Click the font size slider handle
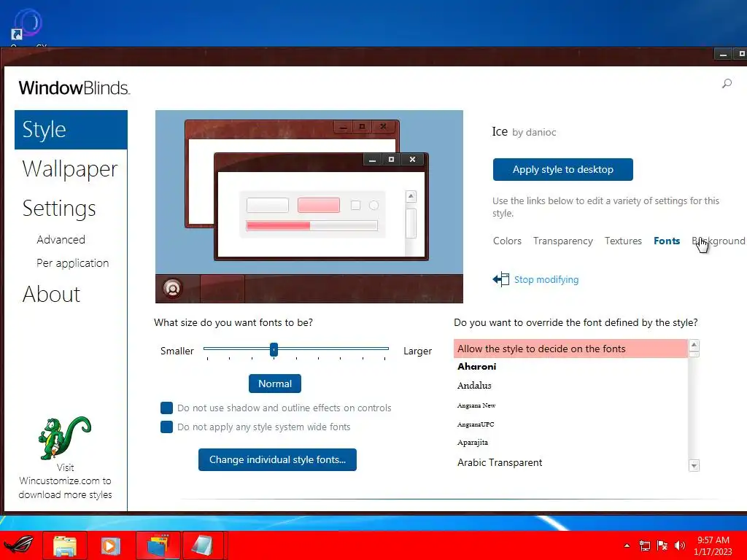The image size is (747, 560). [x=274, y=349]
